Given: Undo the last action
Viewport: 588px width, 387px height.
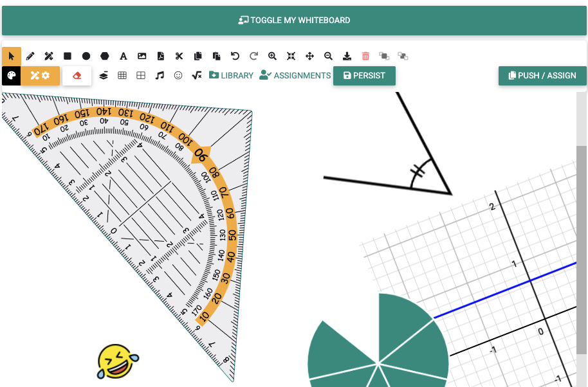Looking at the screenshot, I should [235, 56].
